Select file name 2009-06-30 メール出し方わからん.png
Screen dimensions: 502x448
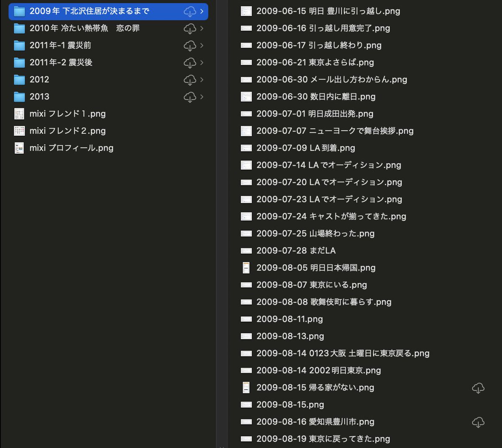click(x=332, y=80)
